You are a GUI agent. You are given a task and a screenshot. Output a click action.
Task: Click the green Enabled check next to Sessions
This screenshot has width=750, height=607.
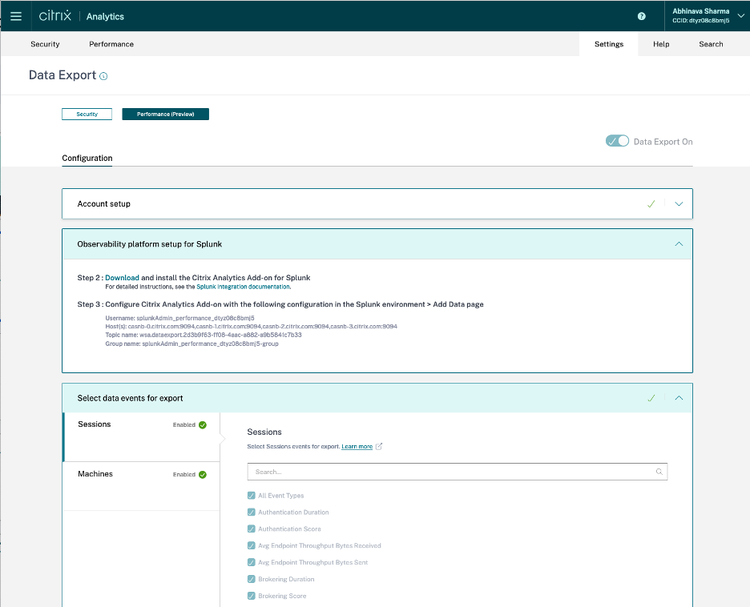pyautogui.click(x=203, y=425)
